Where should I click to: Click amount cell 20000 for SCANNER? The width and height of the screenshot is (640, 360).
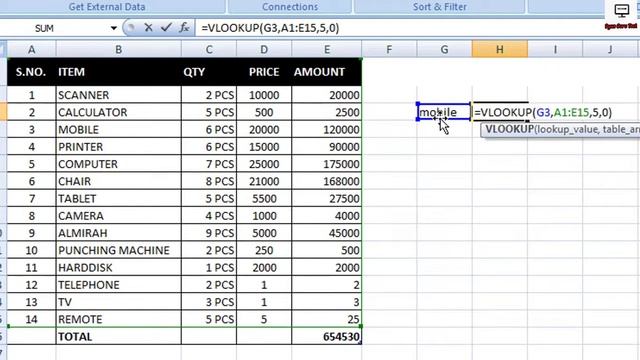[327, 95]
